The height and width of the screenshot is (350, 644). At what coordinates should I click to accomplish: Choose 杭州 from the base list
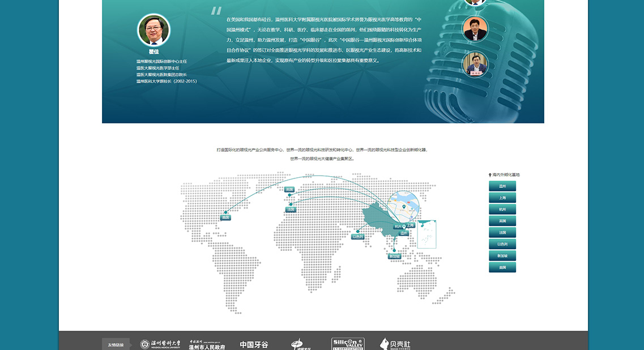point(502,210)
